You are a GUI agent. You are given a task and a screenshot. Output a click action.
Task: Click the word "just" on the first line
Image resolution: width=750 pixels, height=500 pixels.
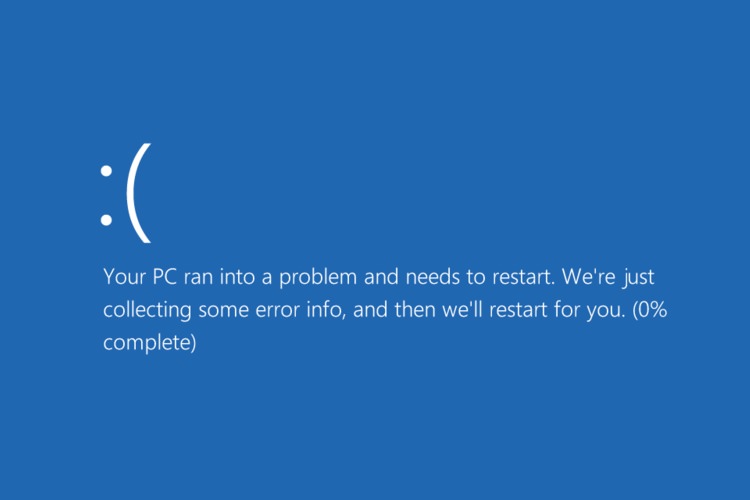(636, 277)
